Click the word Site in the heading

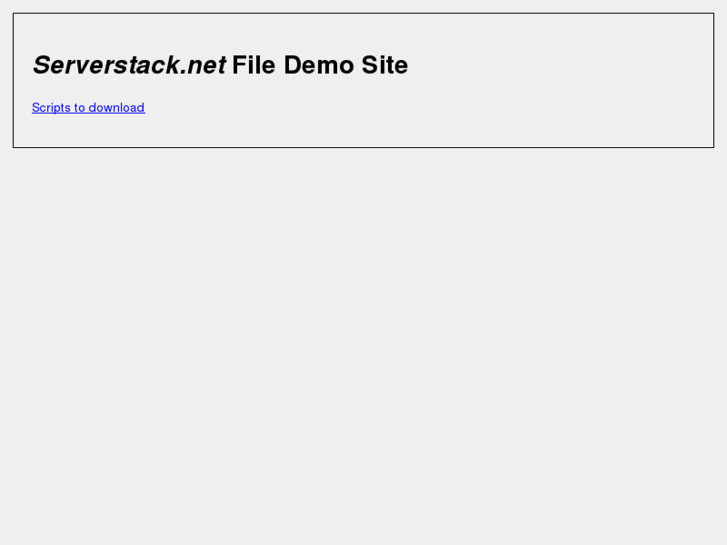pos(385,65)
